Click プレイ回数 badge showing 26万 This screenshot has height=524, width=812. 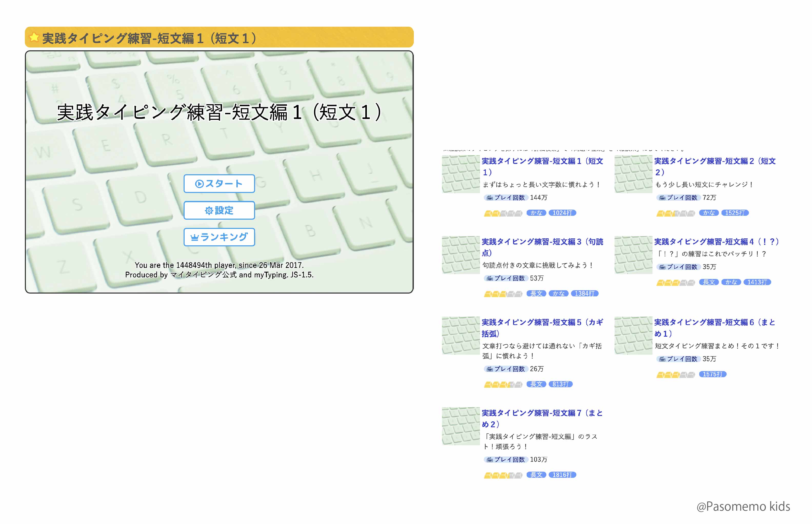(x=506, y=368)
